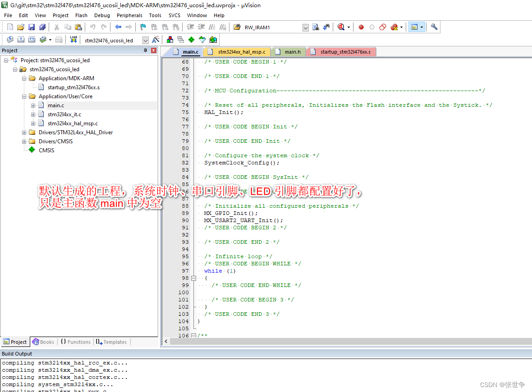The image size is (532, 392).
Task: Open Target Options with the magic wand icon
Action: [x=155, y=40]
